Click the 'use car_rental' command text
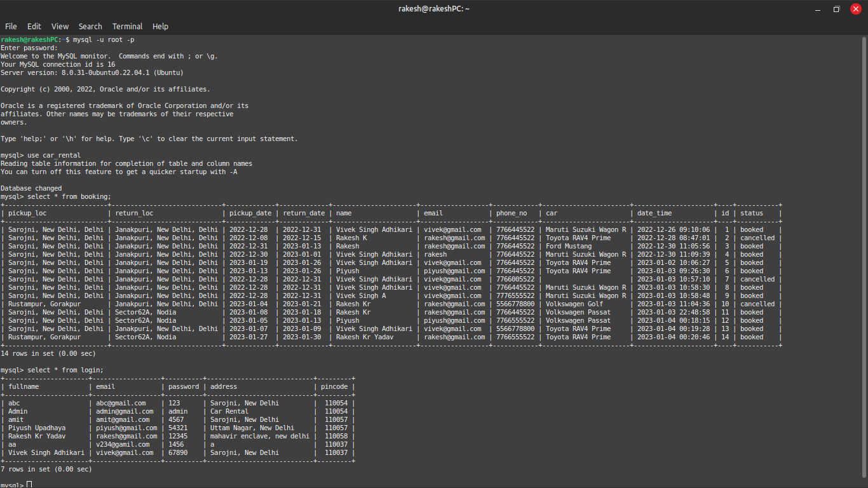The width and height of the screenshot is (868, 488). tap(54, 155)
